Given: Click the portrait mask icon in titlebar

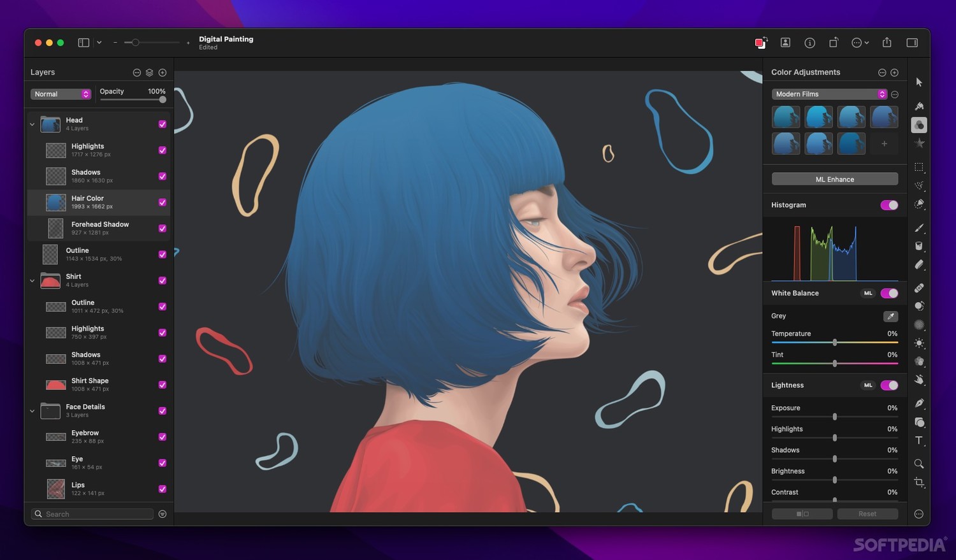Looking at the screenshot, I should click(x=785, y=43).
